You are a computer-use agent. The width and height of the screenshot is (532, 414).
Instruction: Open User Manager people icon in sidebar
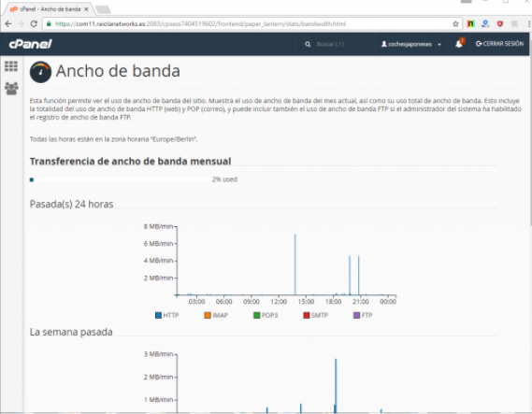click(x=11, y=89)
